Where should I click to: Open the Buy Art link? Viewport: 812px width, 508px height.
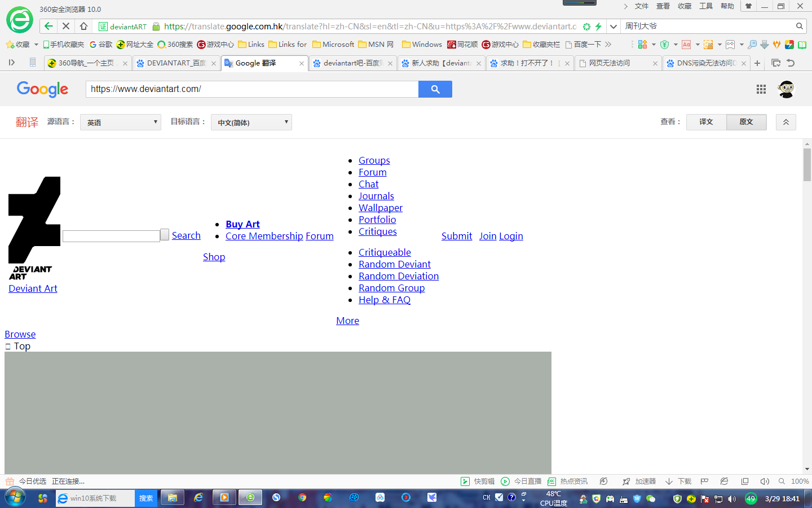(242, 224)
